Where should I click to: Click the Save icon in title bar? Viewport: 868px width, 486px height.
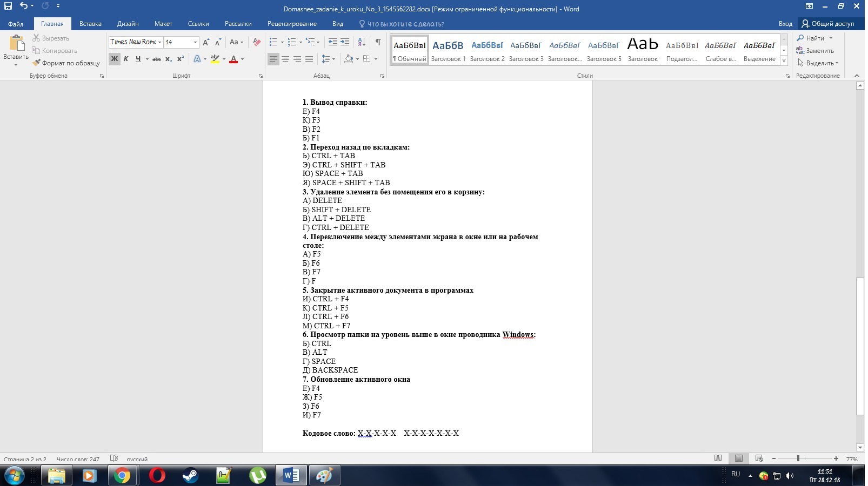click(x=8, y=6)
